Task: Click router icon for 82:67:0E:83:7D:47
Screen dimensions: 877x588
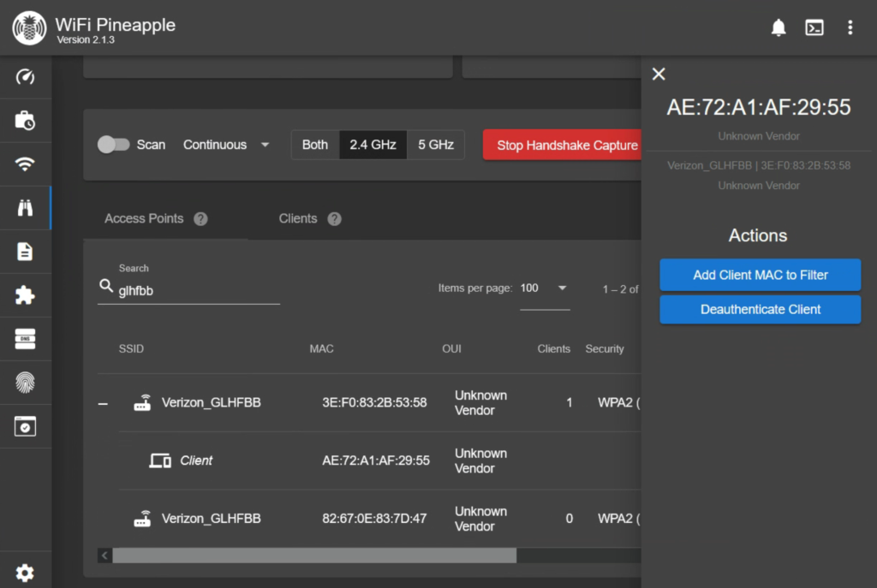Action: [143, 519]
